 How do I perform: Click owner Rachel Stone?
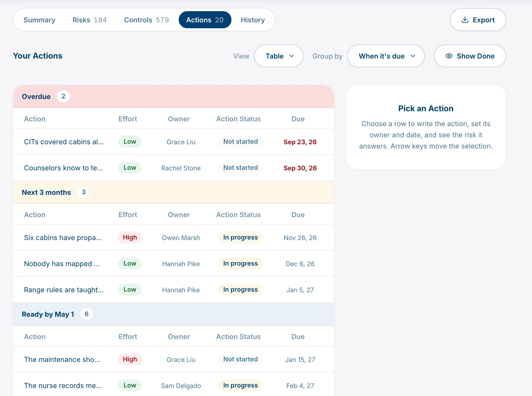point(181,168)
